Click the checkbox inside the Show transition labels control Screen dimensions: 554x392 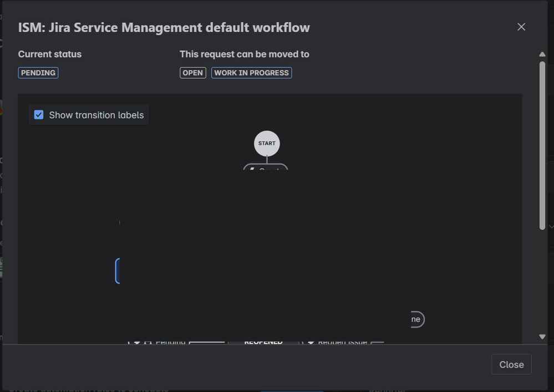[39, 115]
